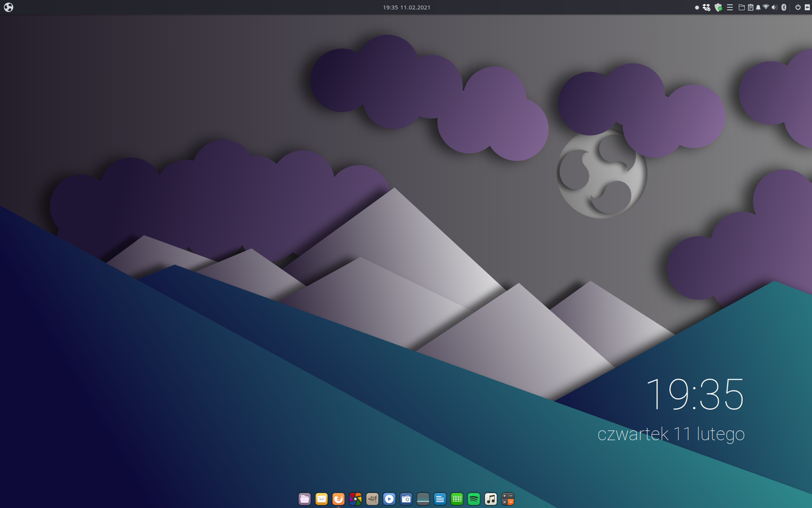Launch the calculator from the dock
Viewport: 812px width, 508px height.
[507, 499]
